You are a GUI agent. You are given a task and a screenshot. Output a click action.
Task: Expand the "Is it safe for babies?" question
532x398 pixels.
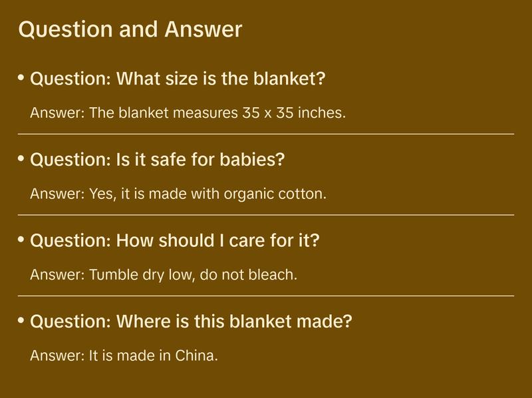coord(158,160)
